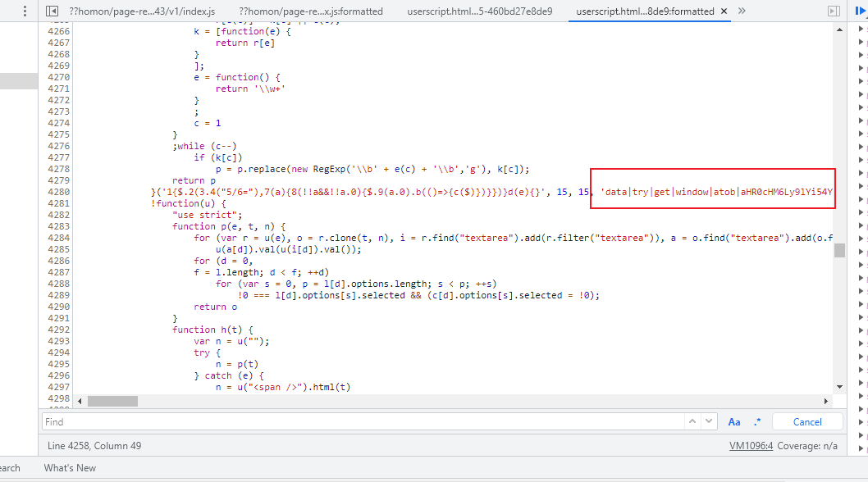The height and width of the screenshot is (482, 868).
Task: Toggle regex (.*) search option
Action: click(x=757, y=421)
